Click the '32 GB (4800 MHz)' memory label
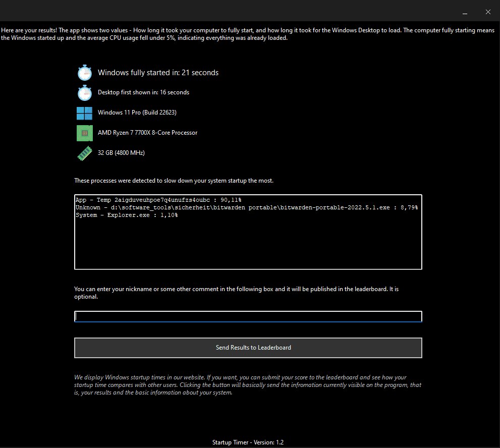Screen dimensions: 500x448 (121, 153)
